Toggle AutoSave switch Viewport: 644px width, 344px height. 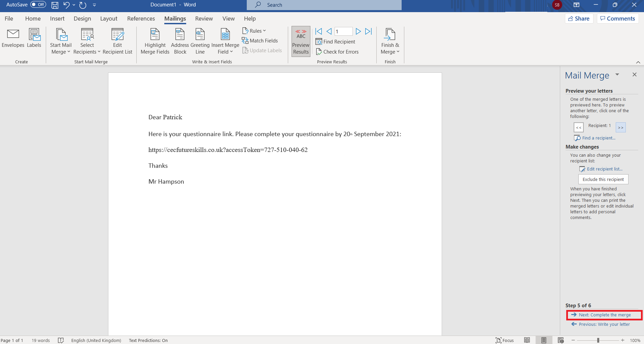coord(38,5)
